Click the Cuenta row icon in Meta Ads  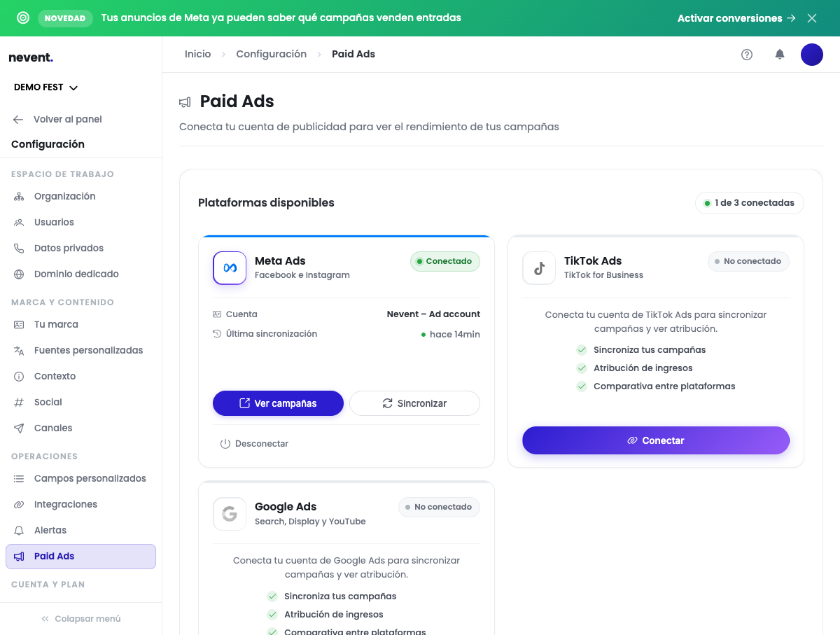pos(217,314)
